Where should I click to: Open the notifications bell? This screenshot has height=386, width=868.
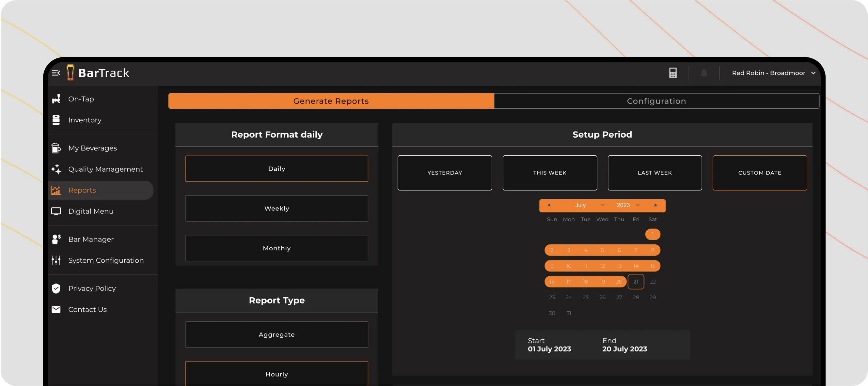704,73
